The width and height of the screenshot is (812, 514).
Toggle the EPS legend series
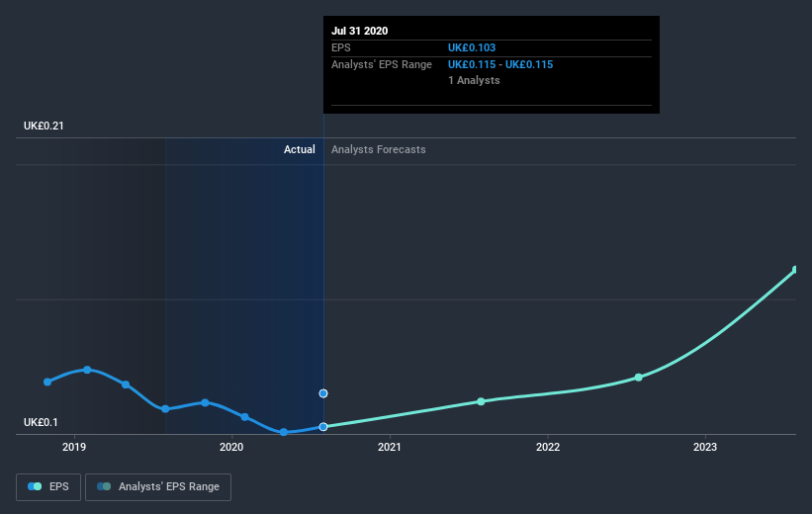[48, 487]
